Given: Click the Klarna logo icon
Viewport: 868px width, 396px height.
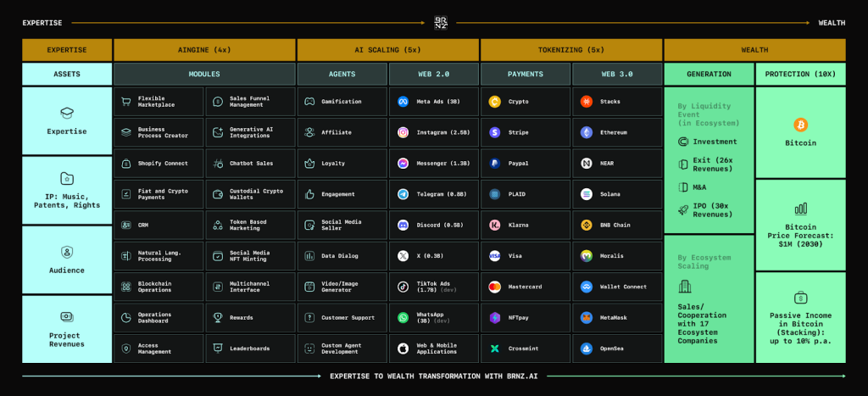Looking at the screenshot, I should [495, 225].
